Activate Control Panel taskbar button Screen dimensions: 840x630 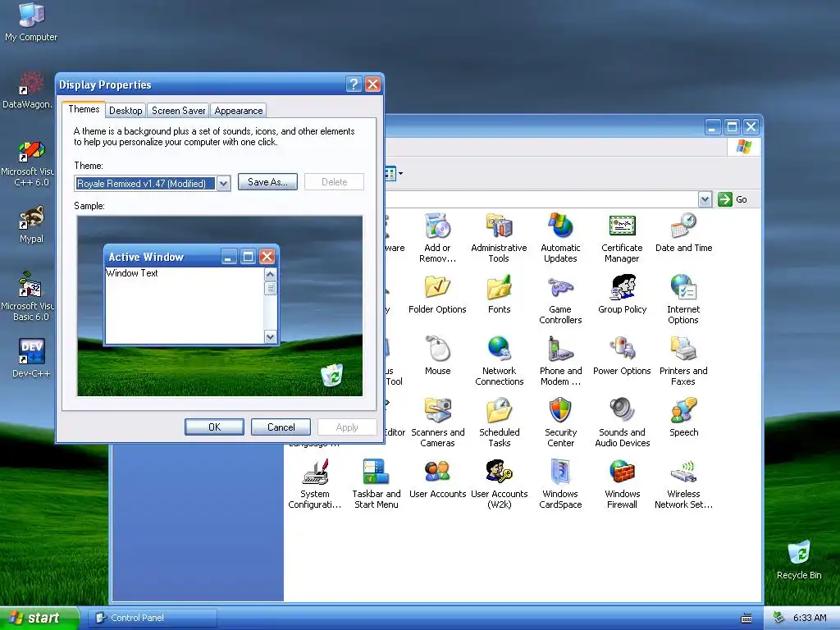(x=153, y=618)
